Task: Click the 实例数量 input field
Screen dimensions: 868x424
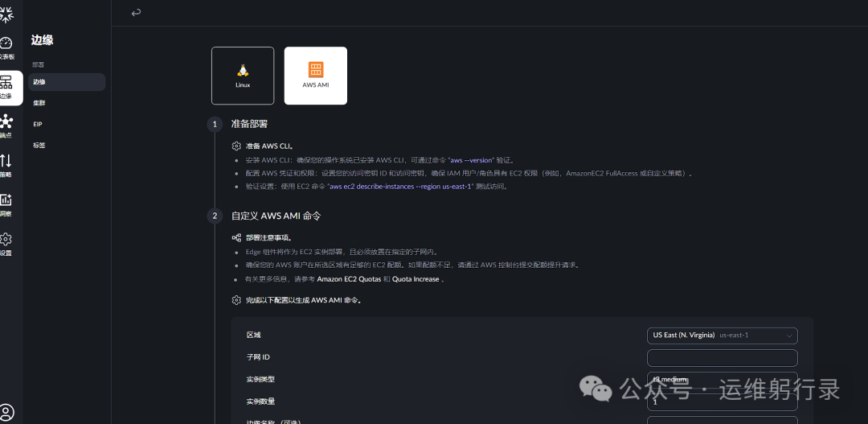Action: point(722,401)
